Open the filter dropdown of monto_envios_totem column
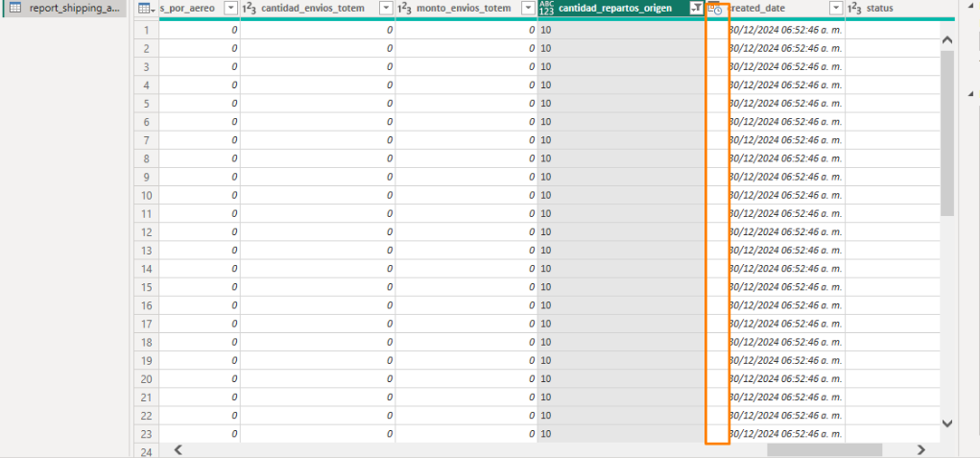The height and width of the screenshot is (458, 980). (x=528, y=9)
